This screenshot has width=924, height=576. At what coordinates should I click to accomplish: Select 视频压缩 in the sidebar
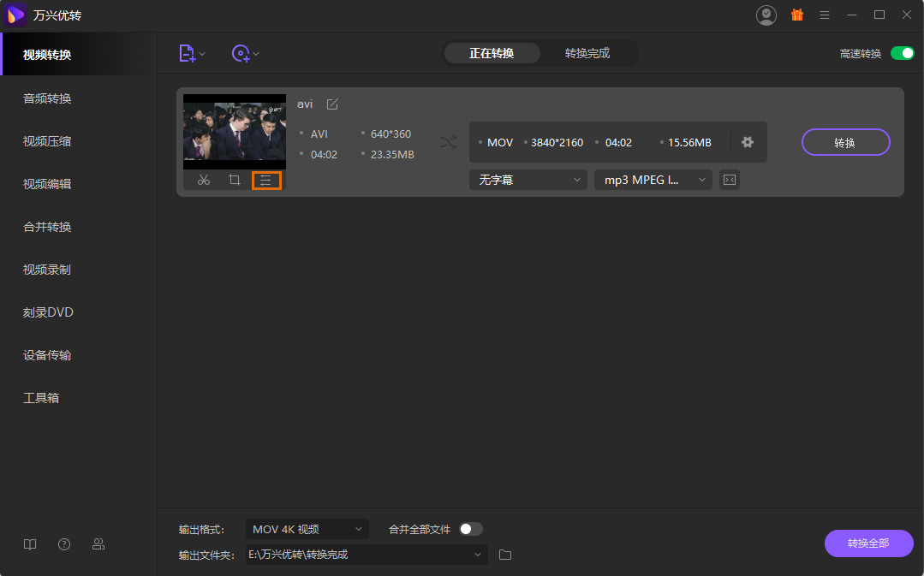[47, 141]
